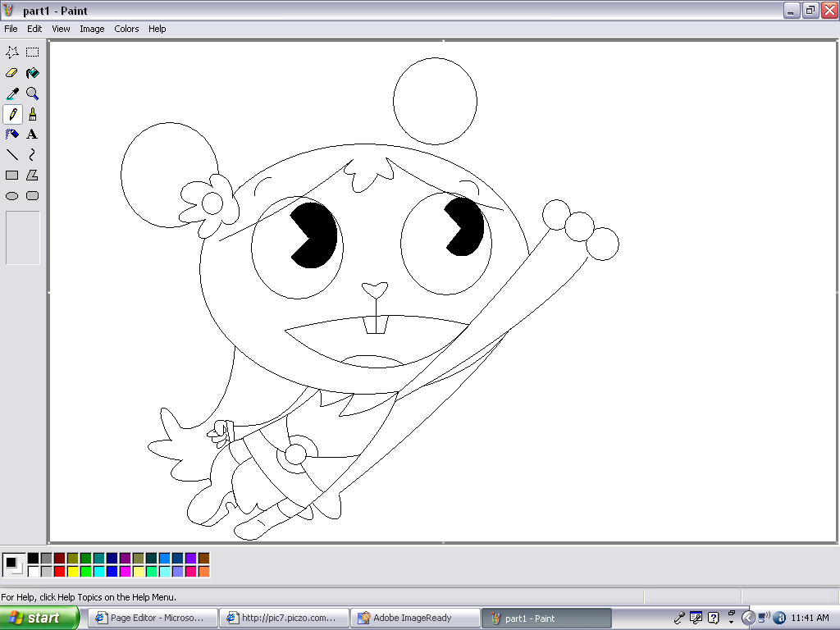
Task: Select the Magnifier tool
Action: pos(33,94)
